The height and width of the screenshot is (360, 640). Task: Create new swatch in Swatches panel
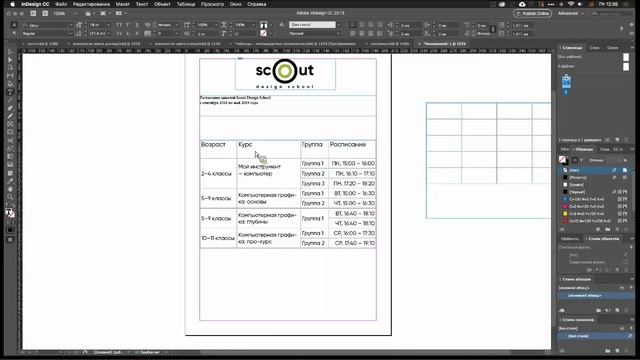click(617, 229)
